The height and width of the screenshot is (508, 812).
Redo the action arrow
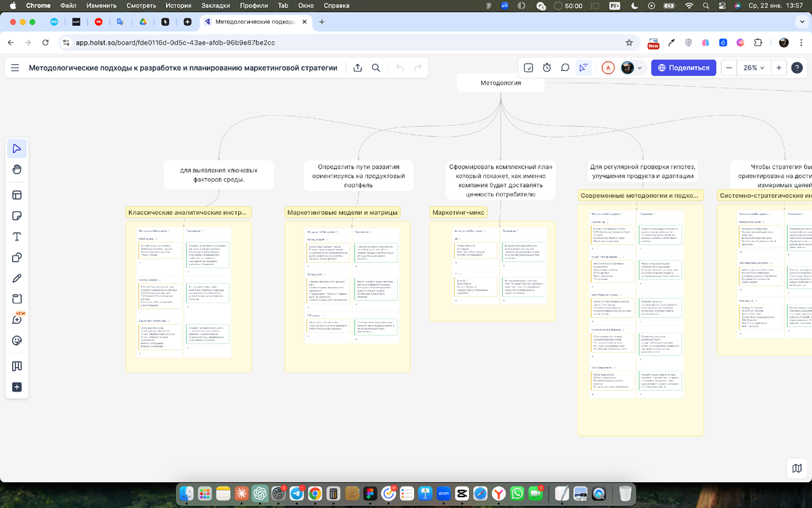[418, 68]
